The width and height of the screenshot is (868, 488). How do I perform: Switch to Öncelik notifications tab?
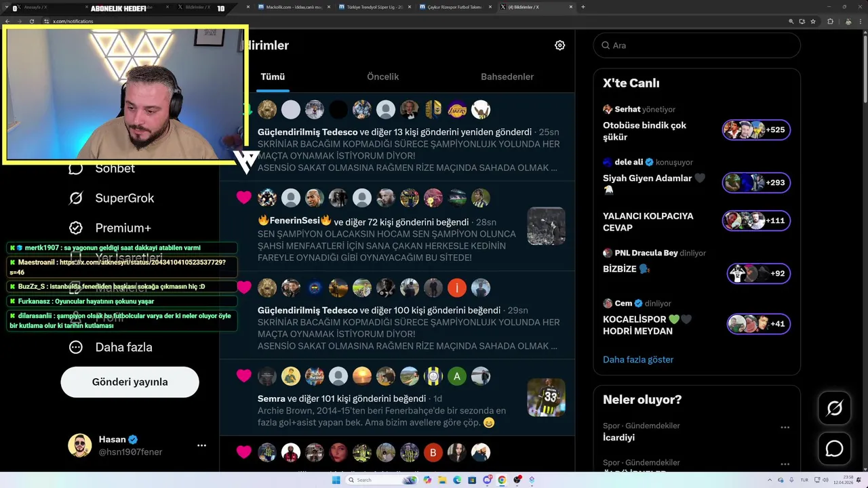pyautogui.click(x=383, y=77)
